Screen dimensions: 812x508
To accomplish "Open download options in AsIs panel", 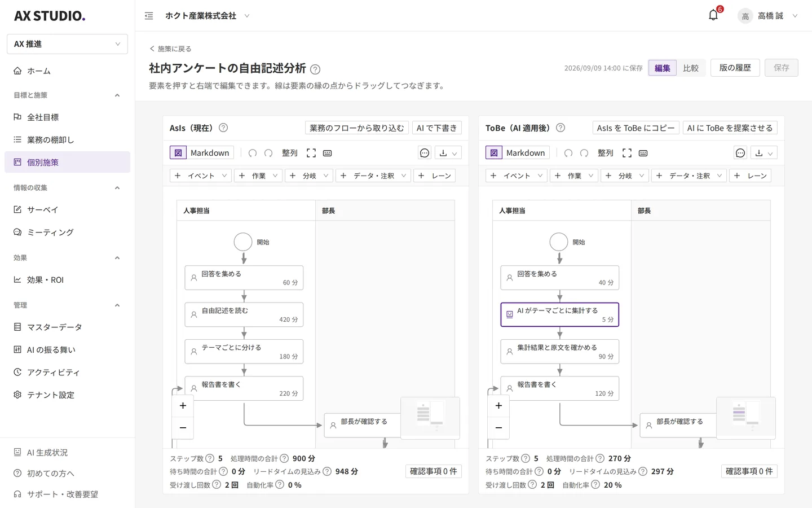I will coord(448,153).
